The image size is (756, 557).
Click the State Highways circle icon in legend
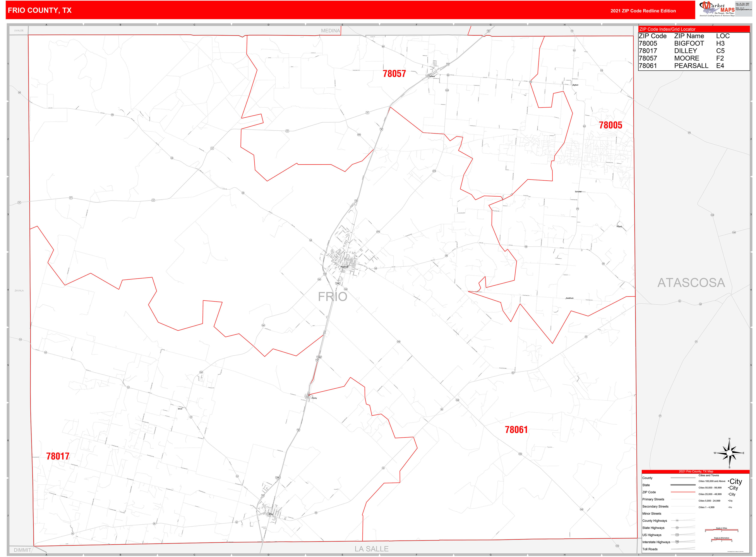point(677,528)
